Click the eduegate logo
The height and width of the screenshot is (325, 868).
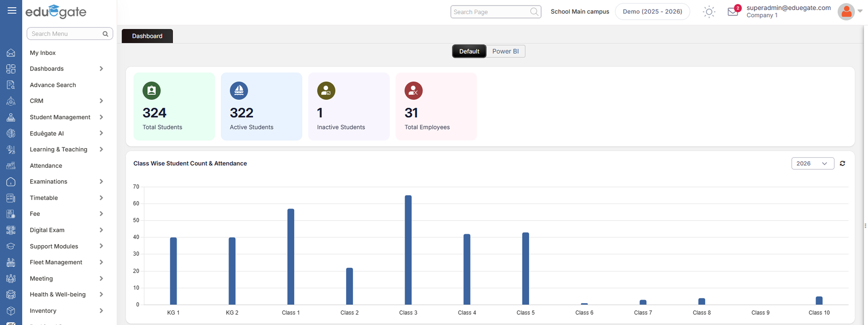pos(56,12)
